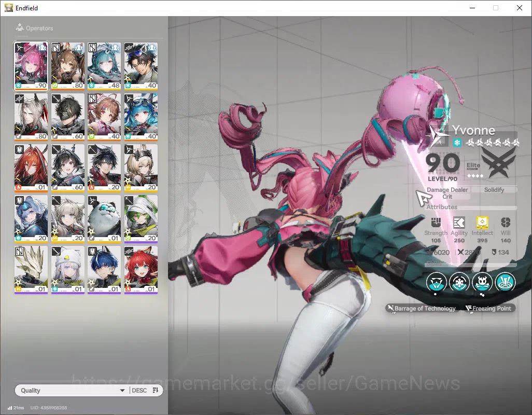The image size is (532, 415).
Task: Click the UID number in status bar
Action: click(49, 408)
